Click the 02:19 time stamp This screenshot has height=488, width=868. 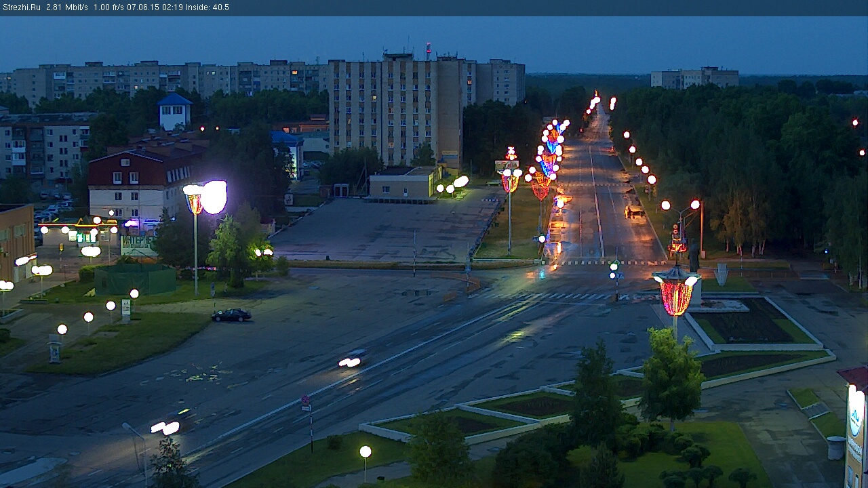[x=172, y=7]
